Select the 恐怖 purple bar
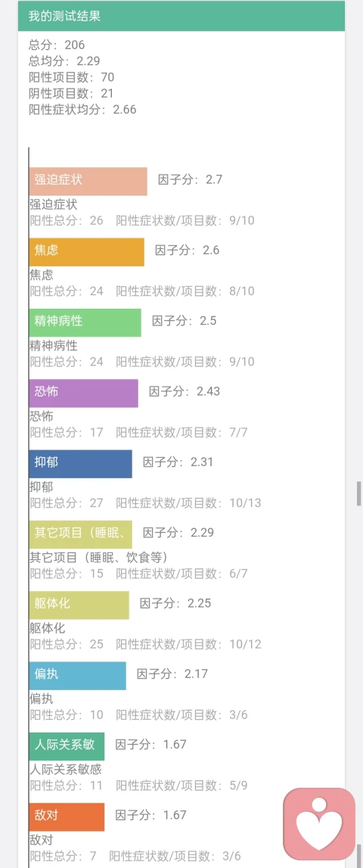This screenshot has height=868, width=363. coord(83,393)
